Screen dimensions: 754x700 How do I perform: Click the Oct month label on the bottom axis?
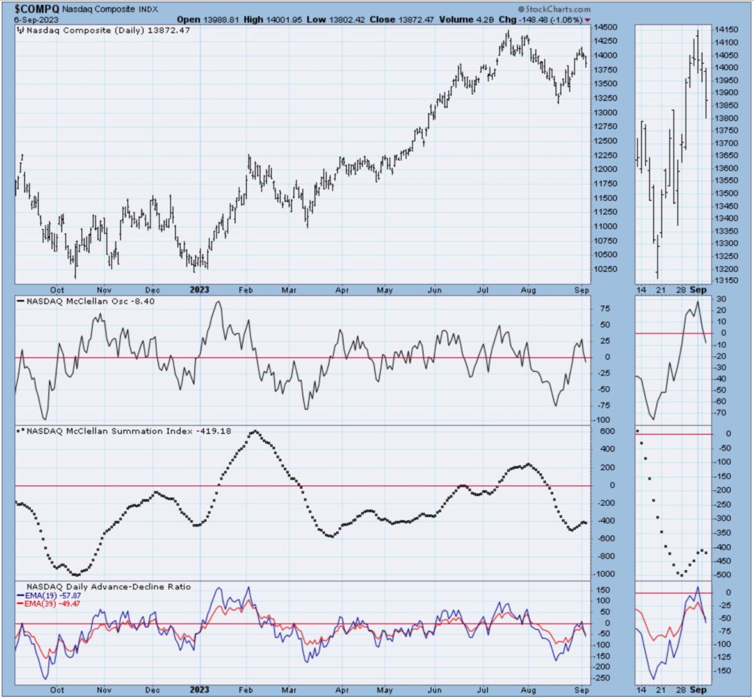[57, 689]
